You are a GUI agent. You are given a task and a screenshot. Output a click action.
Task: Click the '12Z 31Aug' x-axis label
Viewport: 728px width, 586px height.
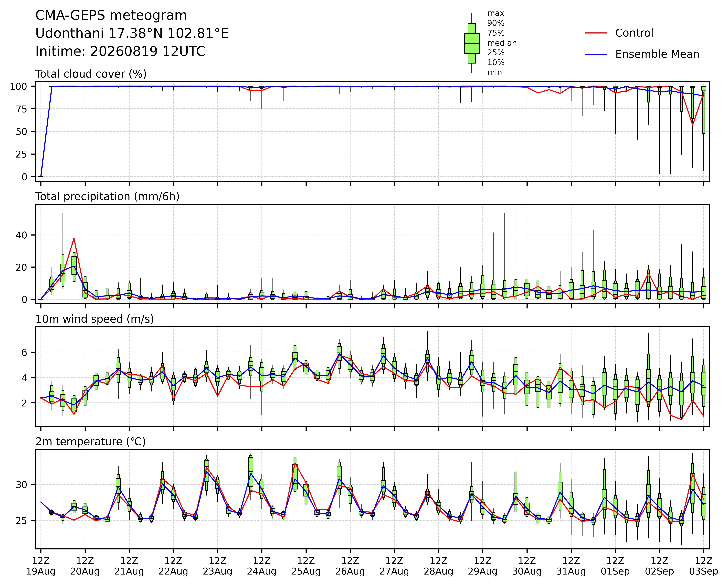[571, 566]
